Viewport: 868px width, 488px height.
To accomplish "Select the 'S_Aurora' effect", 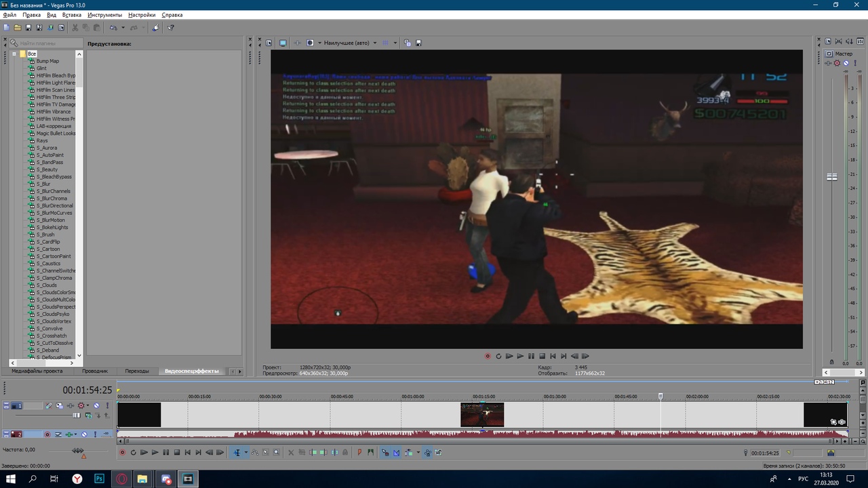I will click(x=47, y=148).
